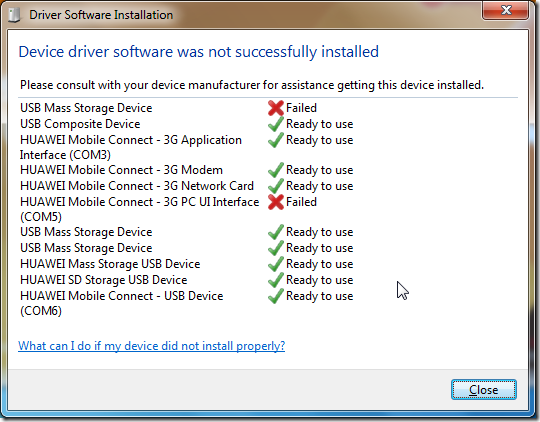Click the green checkmark next to 3G Network Card
The width and height of the screenshot is (540, 422).
[x=276, y=186]
